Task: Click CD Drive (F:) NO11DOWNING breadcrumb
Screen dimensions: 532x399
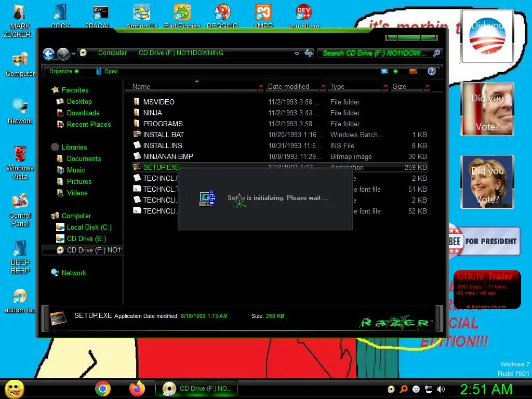Action: tap(181, 53)
